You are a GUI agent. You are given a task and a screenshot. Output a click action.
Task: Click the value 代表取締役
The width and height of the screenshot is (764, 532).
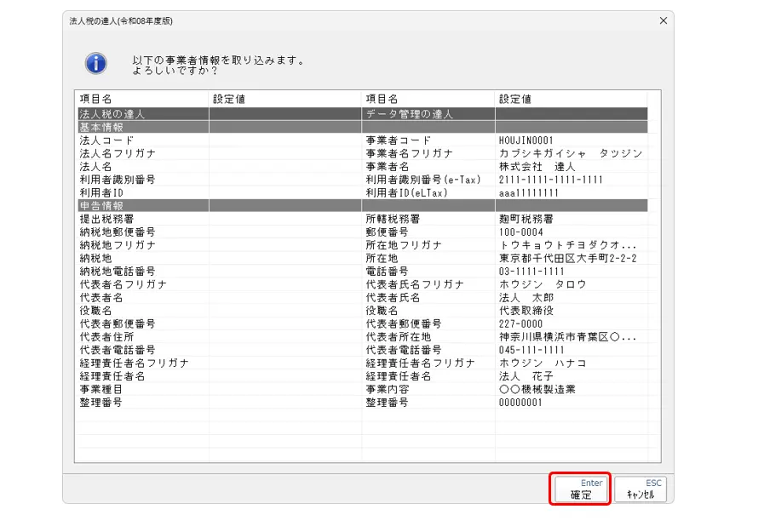pos(526,311)
